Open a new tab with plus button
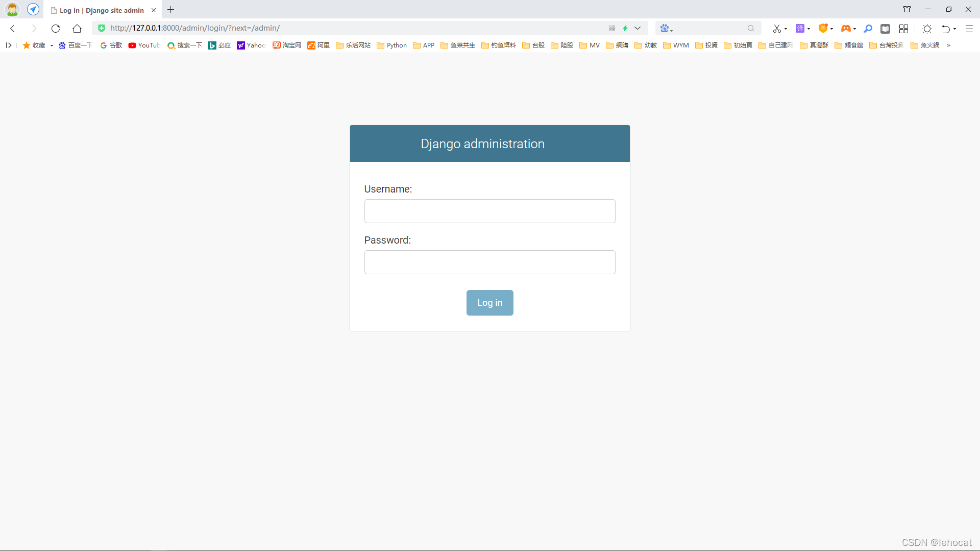This screenshot has height=551, width=980. [171, 10]
